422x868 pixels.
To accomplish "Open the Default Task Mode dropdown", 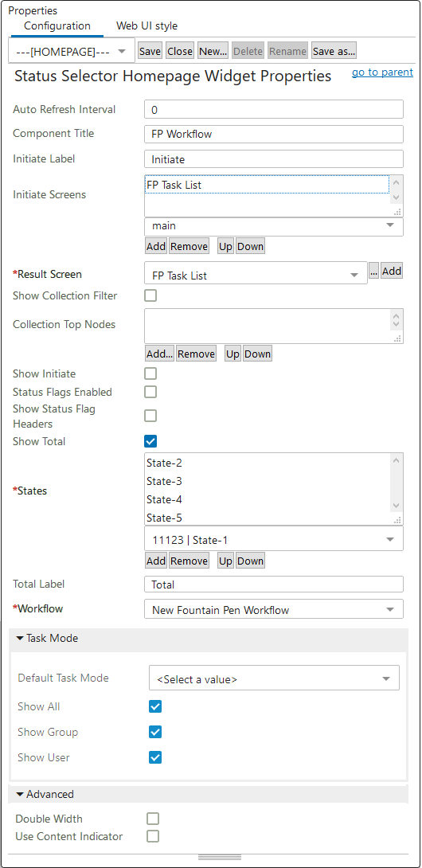I will coord(274,678).
